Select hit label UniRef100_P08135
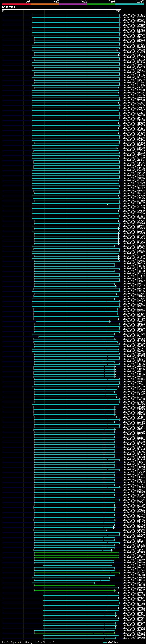Viewport: 146px width, 644px height. click(134, 170)
